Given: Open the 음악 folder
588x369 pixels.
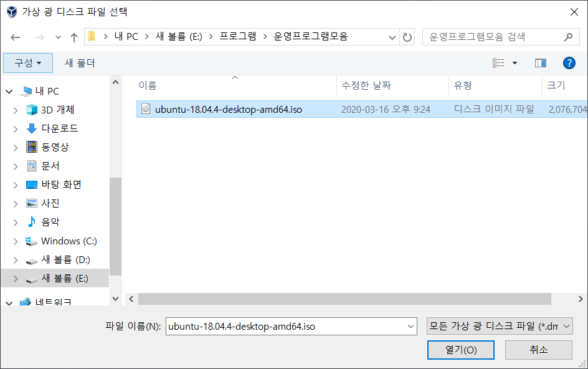Looking at the screenshot, I should coord(50,223).
